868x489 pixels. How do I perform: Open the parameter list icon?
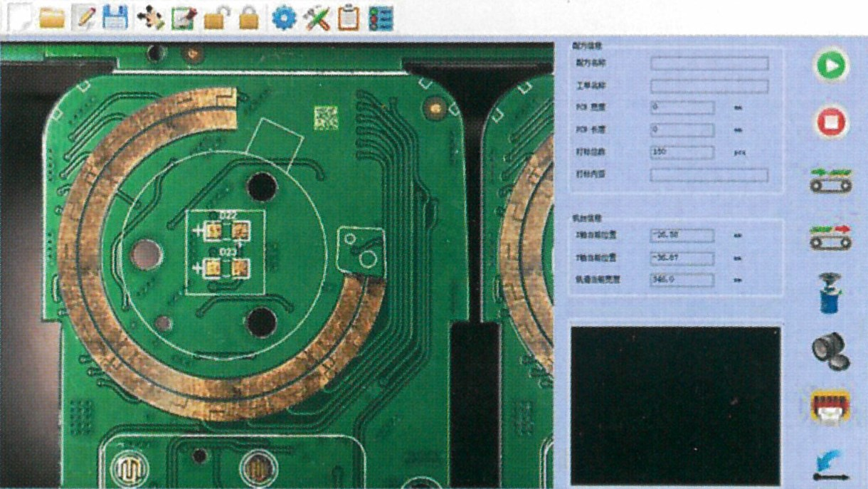[379, 18]
